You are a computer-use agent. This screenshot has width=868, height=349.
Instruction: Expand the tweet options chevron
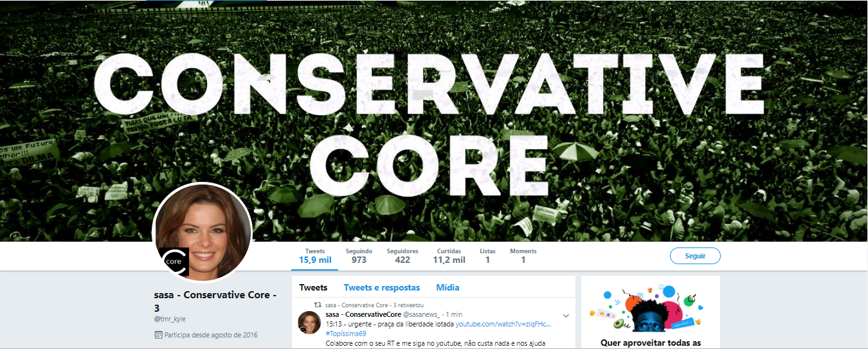[566, 316]
